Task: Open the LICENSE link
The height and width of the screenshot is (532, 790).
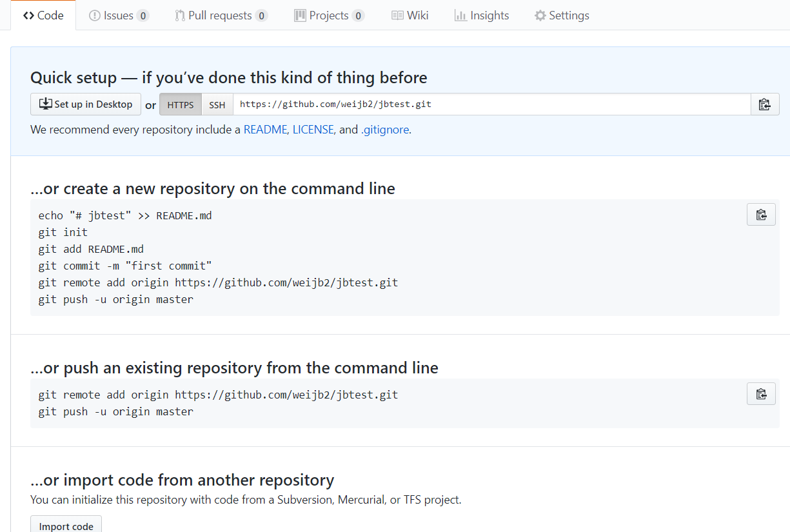Action: (313, 130)
